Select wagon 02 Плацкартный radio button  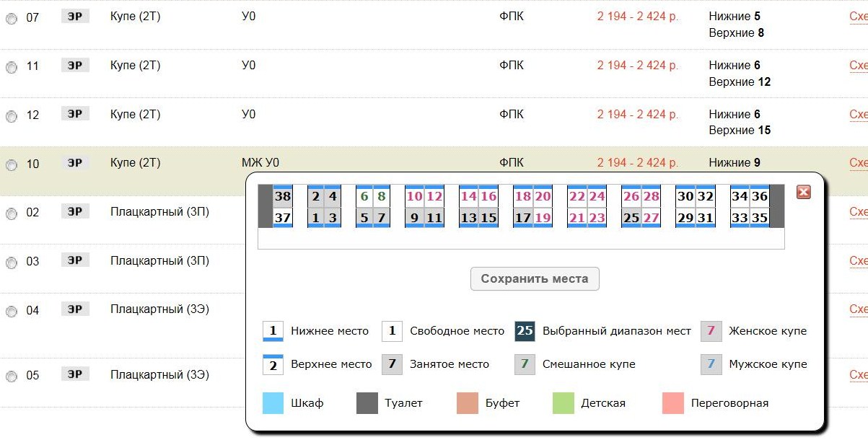[x=12, y=214]
